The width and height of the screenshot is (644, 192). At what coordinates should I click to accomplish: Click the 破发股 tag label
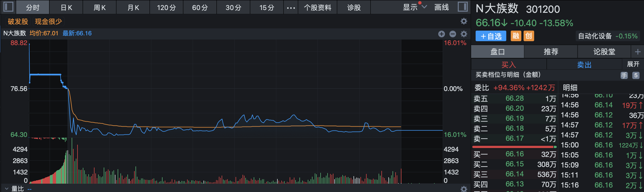point(18,21)
